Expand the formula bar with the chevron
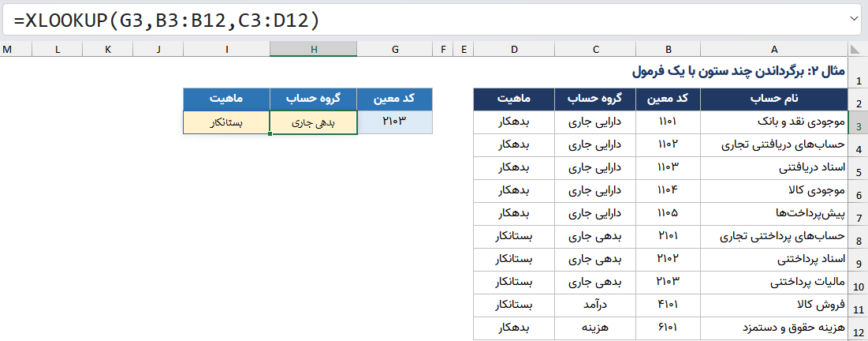The height and width of the screenshot is (341, 868). (854, 19)
